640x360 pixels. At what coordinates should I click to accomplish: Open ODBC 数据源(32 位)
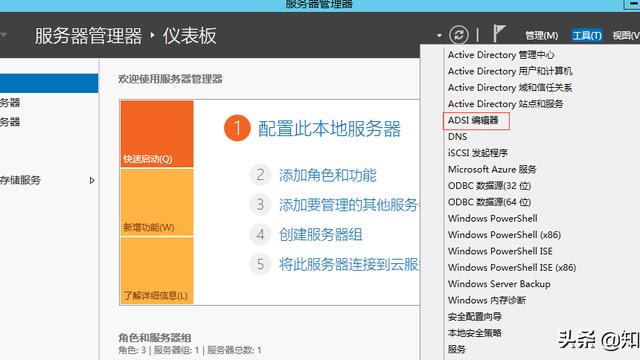(489, 186)
